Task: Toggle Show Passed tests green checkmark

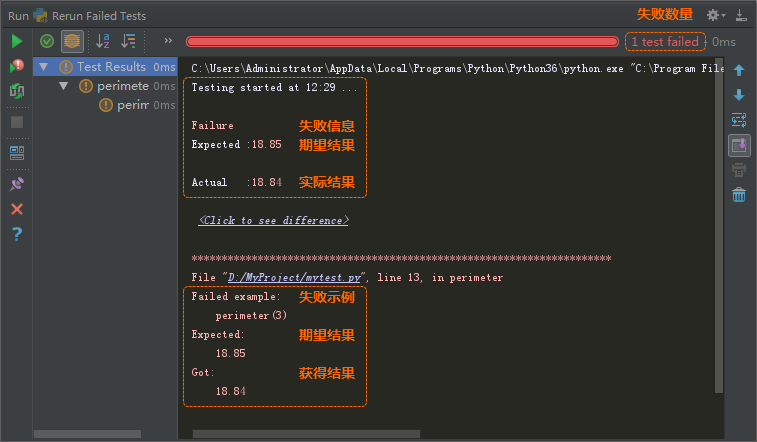Action: 47,41
